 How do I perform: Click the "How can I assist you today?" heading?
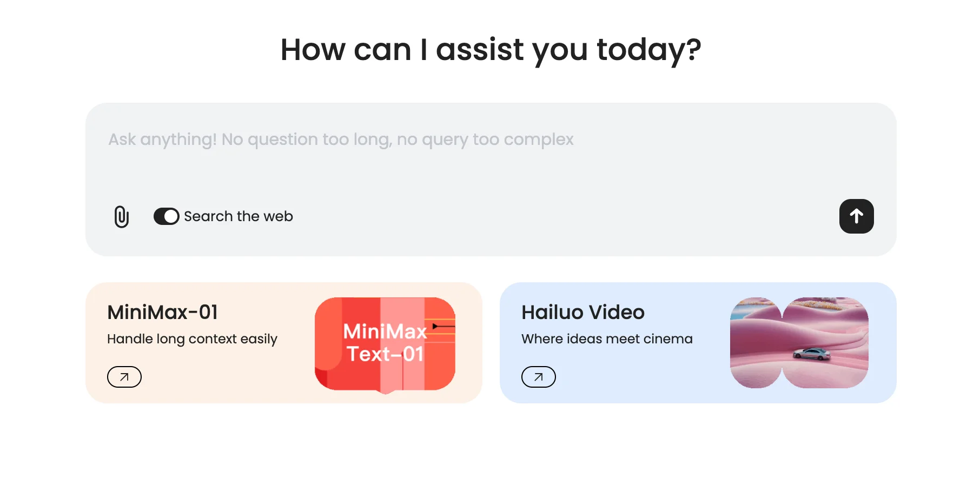(x=491, y=50)
